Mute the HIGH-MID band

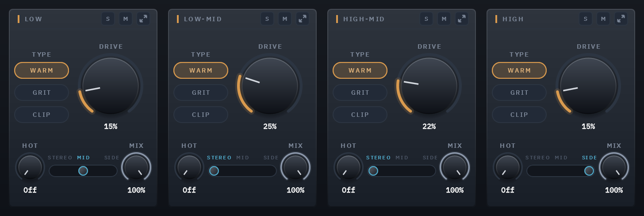444,19
